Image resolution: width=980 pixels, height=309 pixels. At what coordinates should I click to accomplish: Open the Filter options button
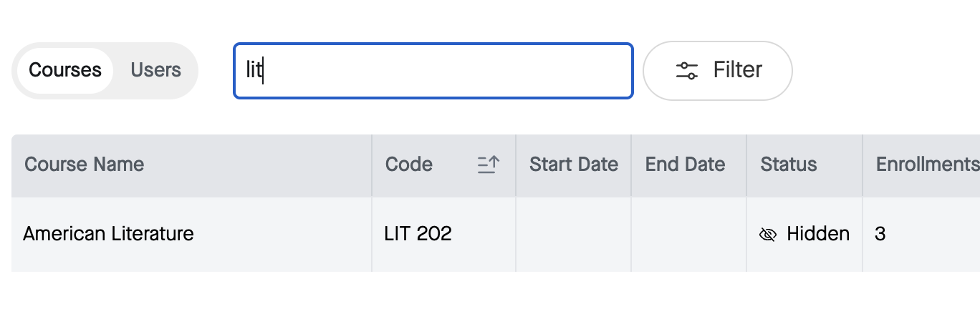tap(718, 70)
